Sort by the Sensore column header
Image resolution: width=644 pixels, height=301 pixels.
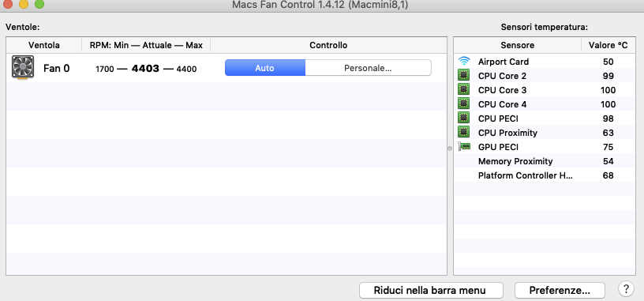(518, 45)
